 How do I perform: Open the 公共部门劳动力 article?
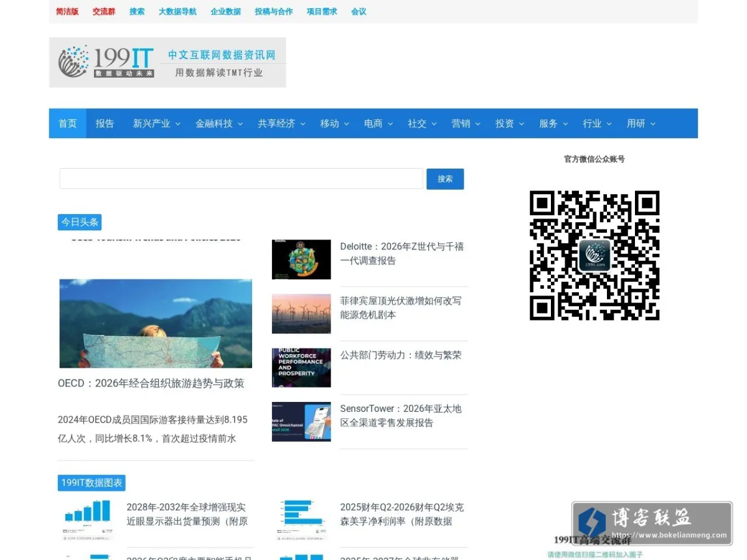401,355
